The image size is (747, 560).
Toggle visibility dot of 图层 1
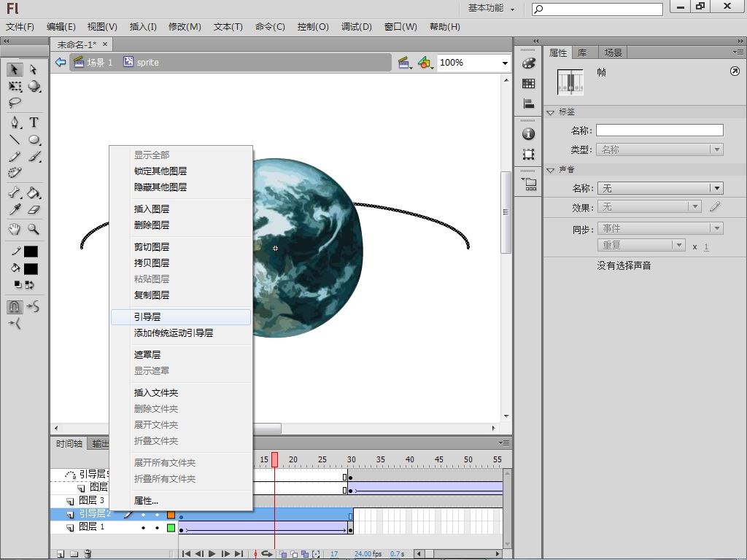pos(144,527)
